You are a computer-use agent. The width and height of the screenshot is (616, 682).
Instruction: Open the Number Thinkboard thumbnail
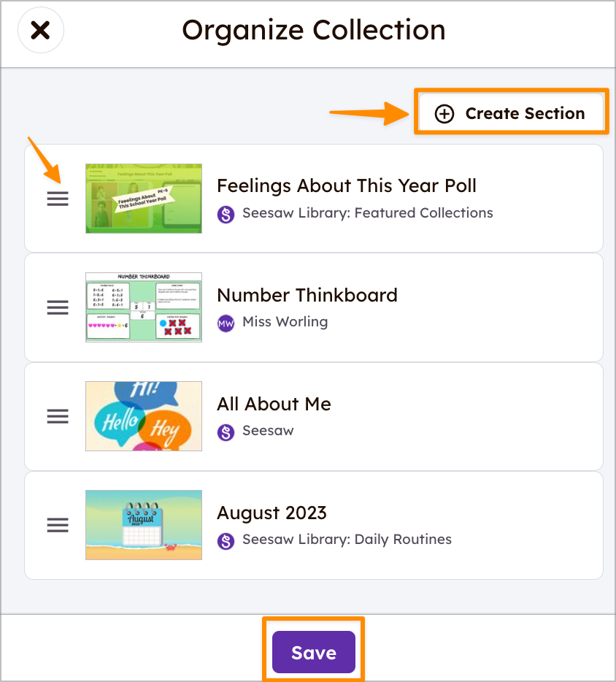144,307
